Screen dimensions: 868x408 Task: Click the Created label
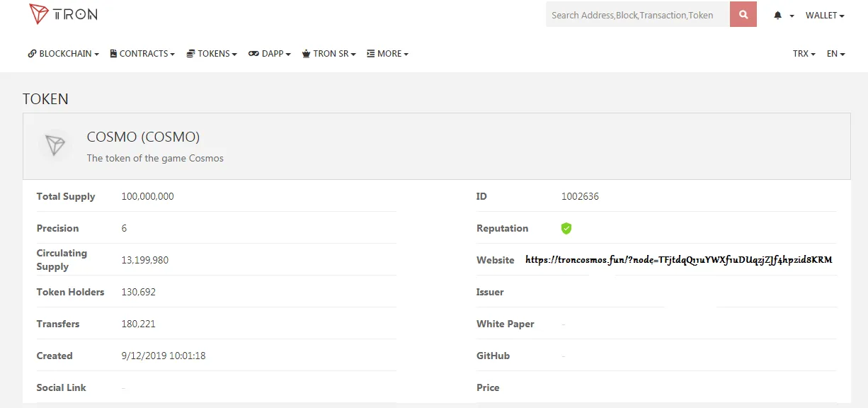coord(55,356)
